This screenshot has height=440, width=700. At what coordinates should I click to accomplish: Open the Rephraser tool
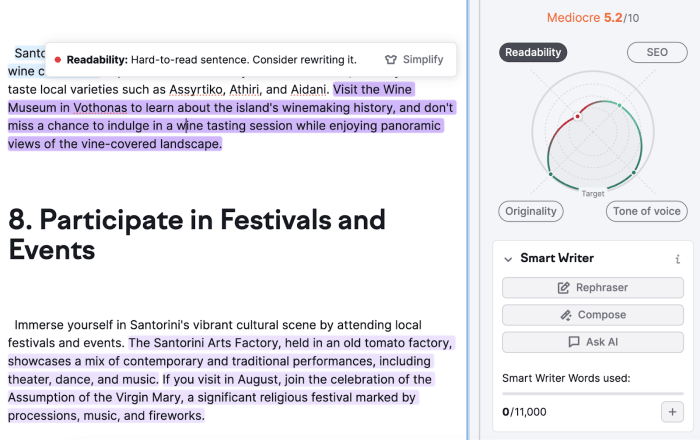coord(592,287)
